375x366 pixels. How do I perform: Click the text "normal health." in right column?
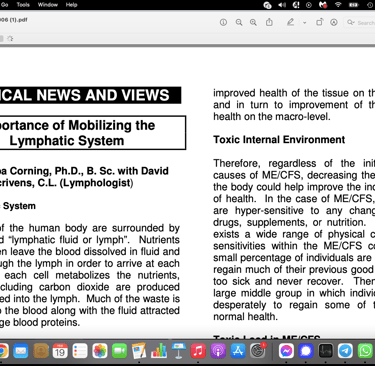pos(246,316)
